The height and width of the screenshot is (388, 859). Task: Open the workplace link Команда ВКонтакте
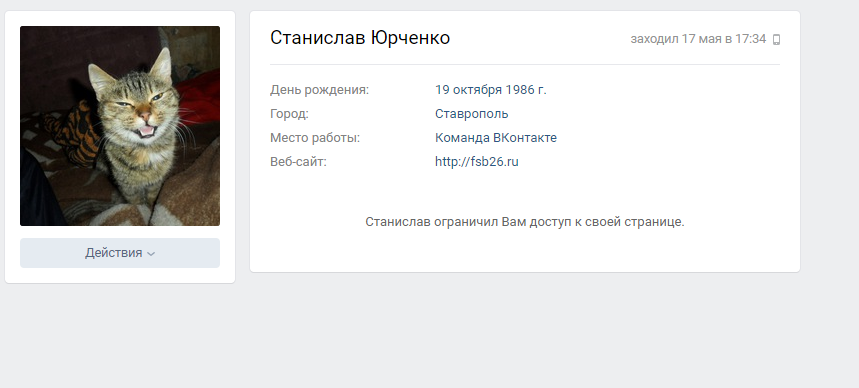click(496, 138)
